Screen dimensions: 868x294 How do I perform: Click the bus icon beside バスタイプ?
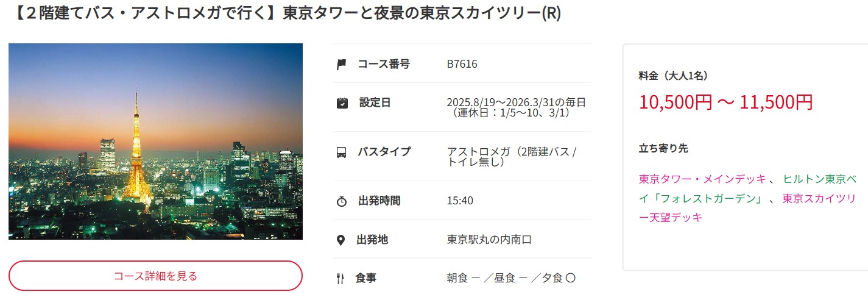342,152
